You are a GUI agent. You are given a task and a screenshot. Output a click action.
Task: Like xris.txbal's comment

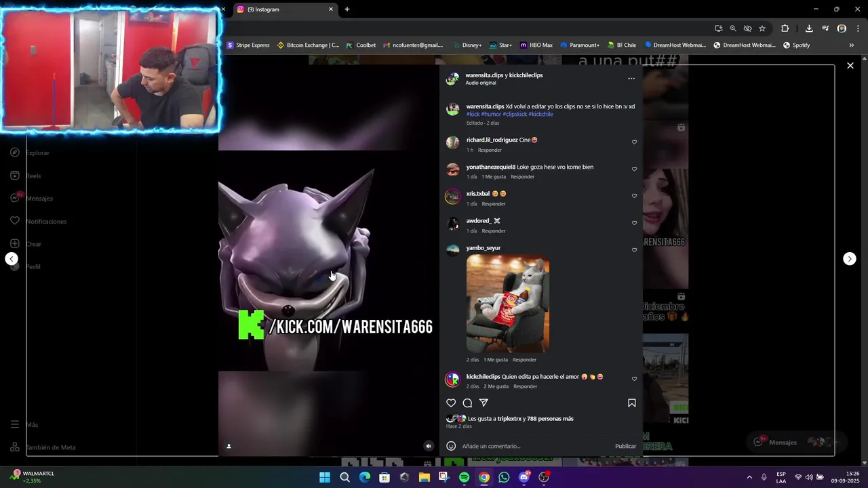pos(634,196)
